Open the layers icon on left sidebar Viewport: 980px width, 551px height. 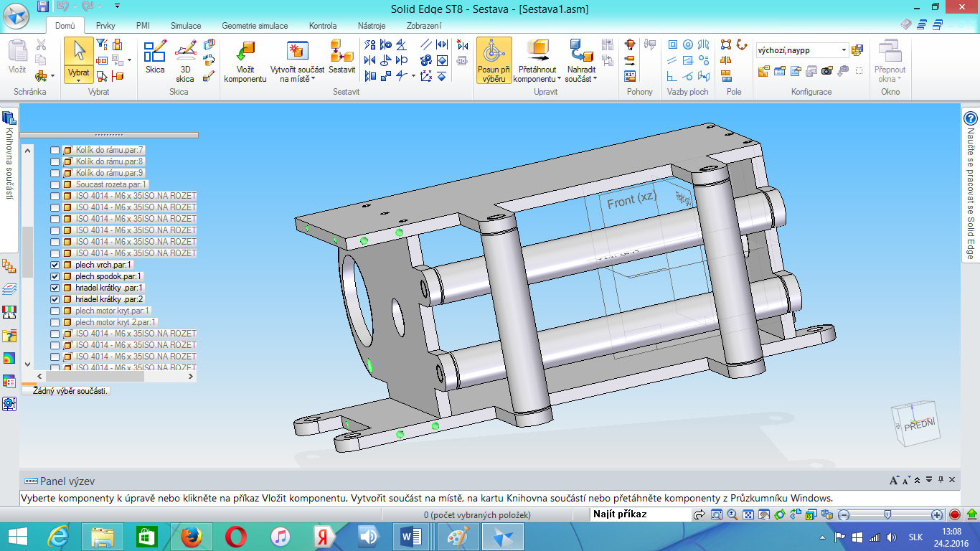(x=9, y=289)
